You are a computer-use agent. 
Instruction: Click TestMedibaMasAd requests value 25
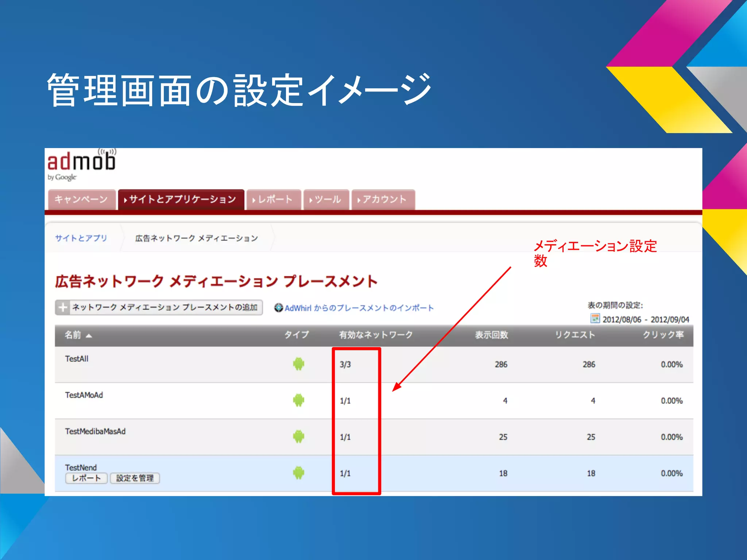pyautogui.click(x=591, y=437)
